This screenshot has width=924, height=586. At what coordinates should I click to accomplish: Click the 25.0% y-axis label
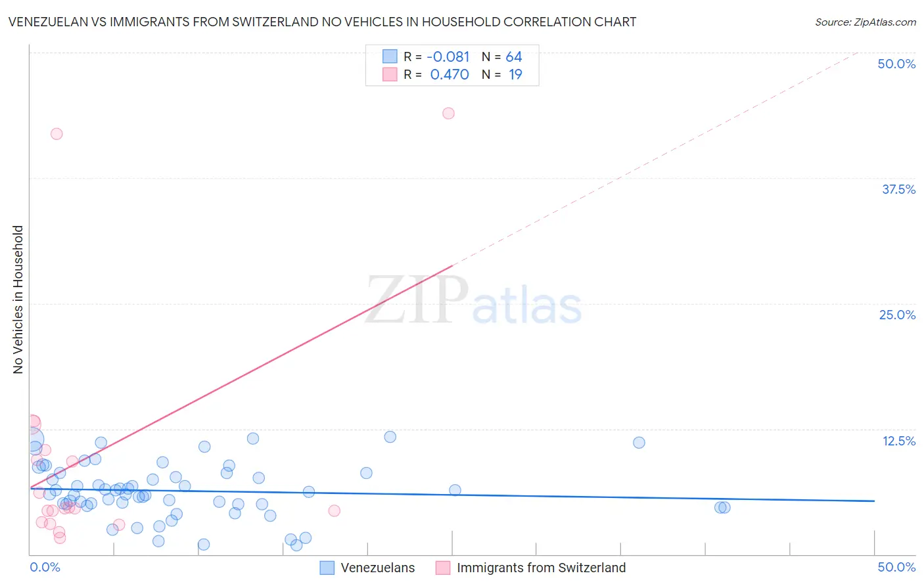897,315
